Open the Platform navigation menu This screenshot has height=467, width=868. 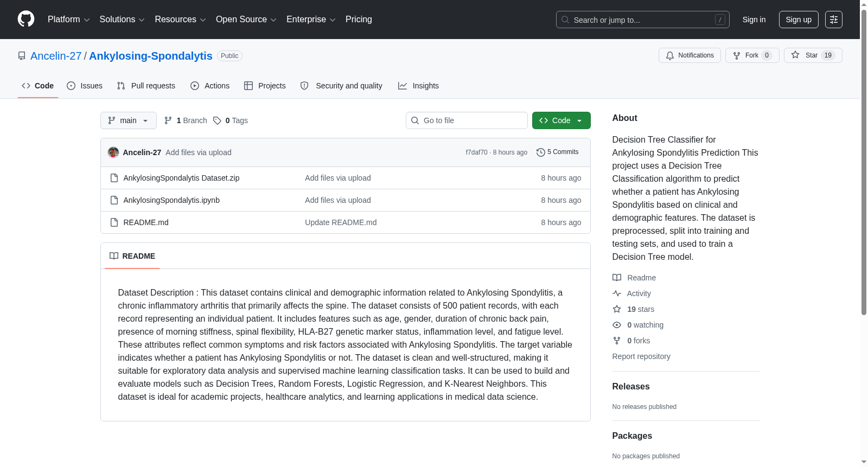tap(68, 20)
